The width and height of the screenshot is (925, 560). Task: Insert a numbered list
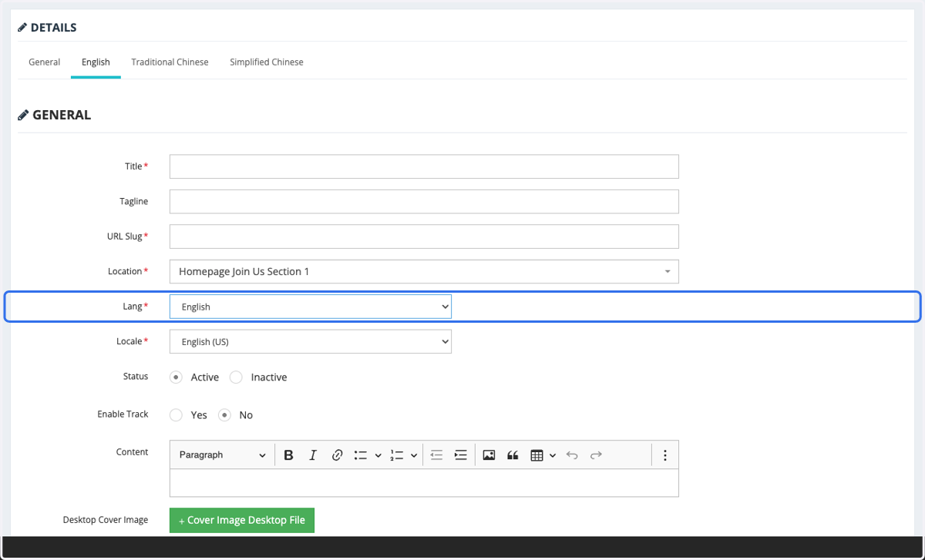397,455
